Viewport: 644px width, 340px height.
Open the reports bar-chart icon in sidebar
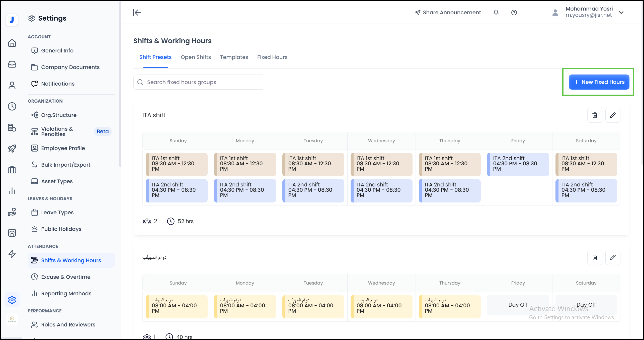[12, 191]
